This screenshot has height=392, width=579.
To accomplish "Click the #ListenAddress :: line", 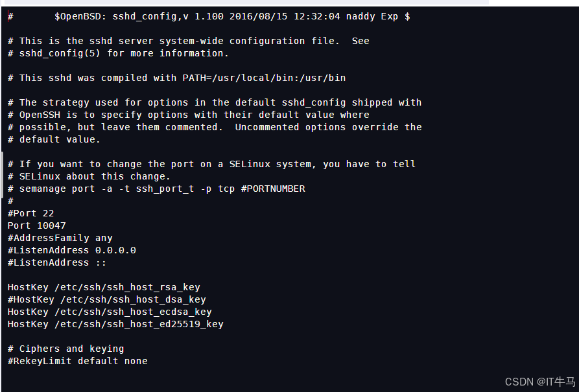I will tap(57, 262).
